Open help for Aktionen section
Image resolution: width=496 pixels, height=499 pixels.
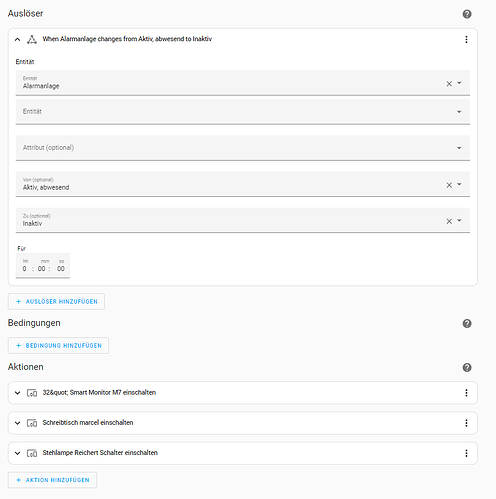(x=467, y=367)
